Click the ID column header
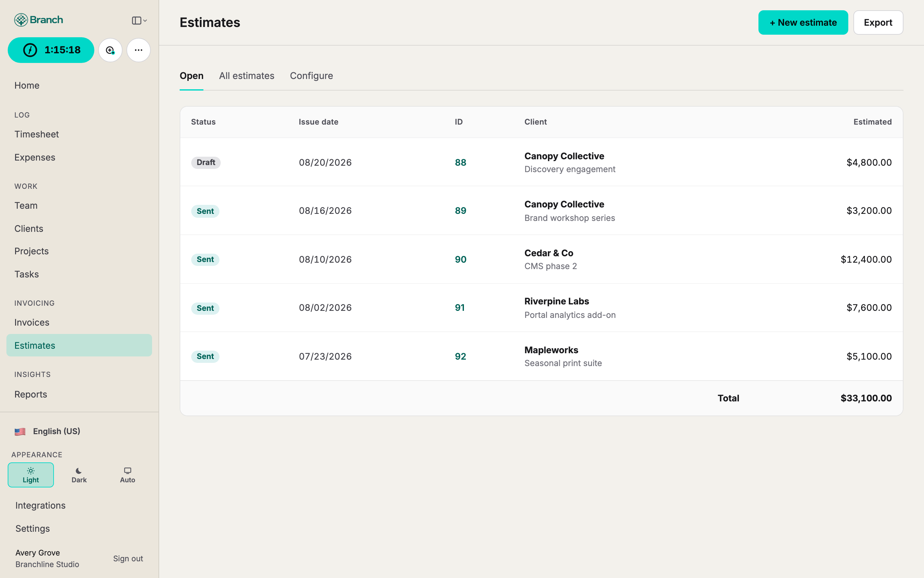The height and width of the screenshot is (578, 924). pyautogui.click(x=458, y=122)
